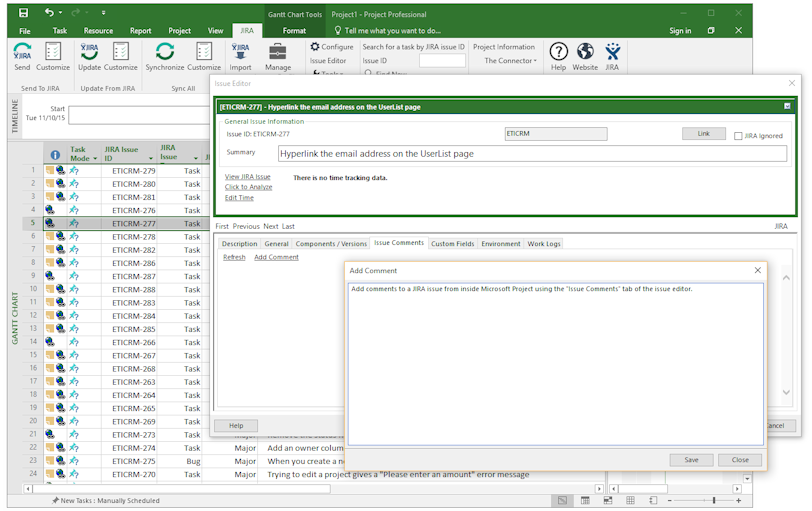Open the File menu

[25, 31]
